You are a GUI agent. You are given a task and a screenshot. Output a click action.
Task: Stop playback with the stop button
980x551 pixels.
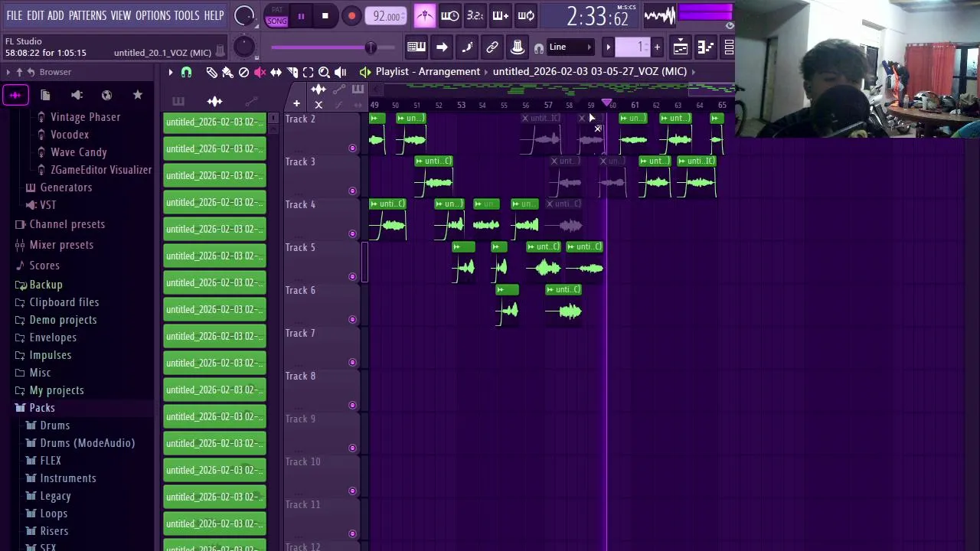tap(325, 16)
